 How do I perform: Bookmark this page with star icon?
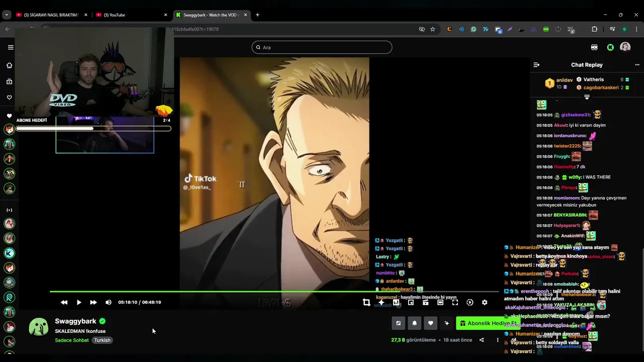click(433, 29)
